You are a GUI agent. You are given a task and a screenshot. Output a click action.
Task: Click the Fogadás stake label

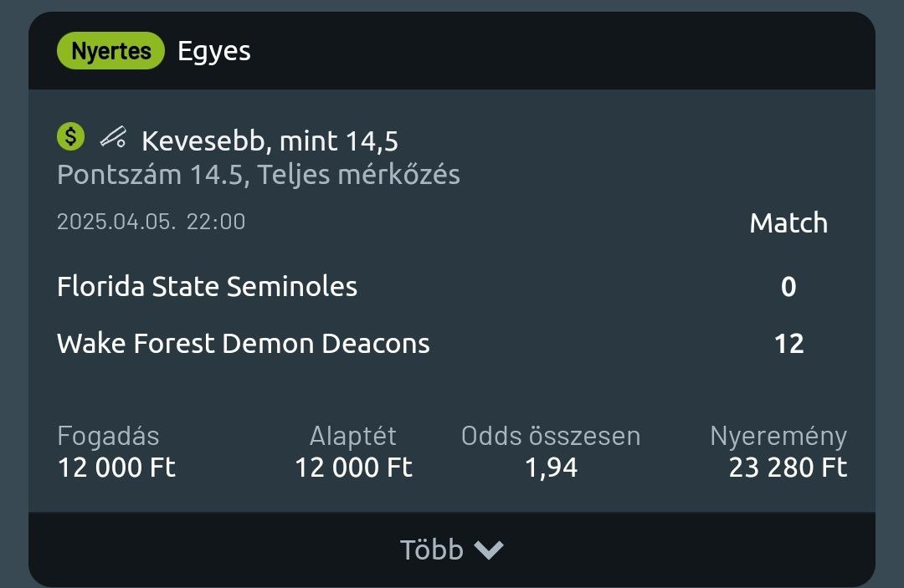click(x=108, y=436)
